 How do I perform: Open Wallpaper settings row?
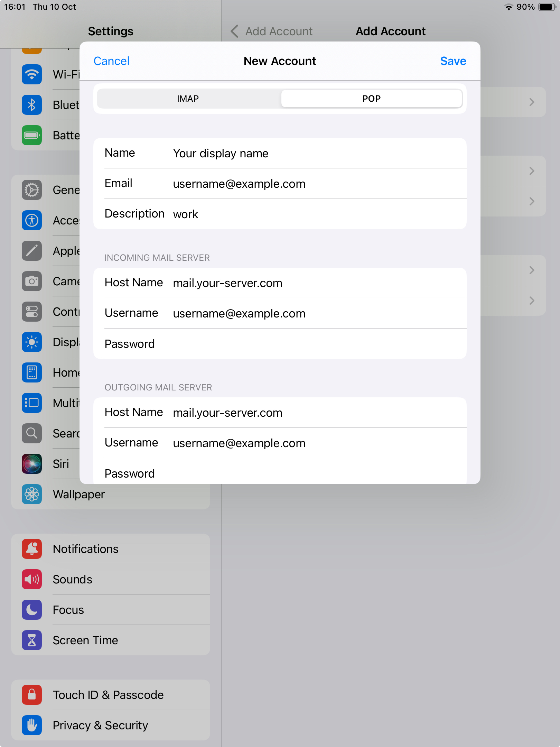click(x=111, y=494)
